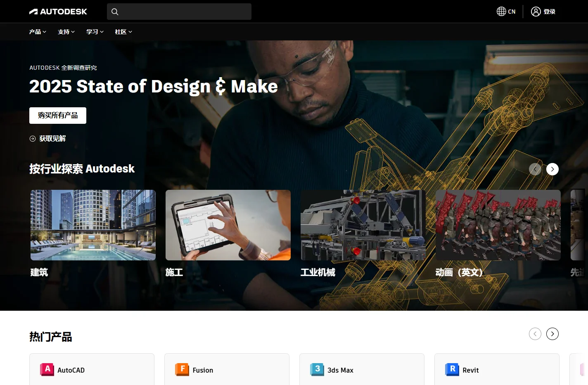
Task: Open the 工业机械 machinery thumbnail
Action: tap(363, 225)
